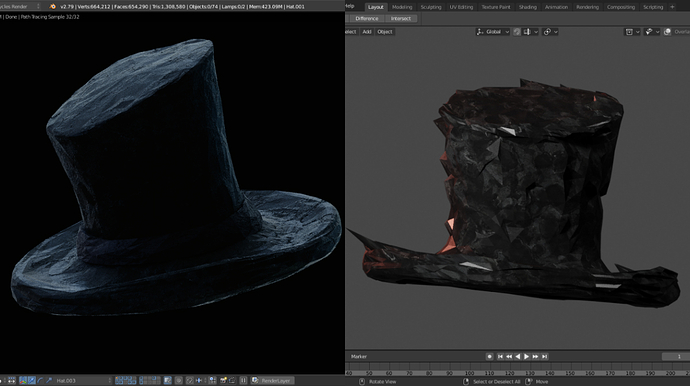This screenshot has height=386, width=690.
Task: Open the Object menu in 3D viewport
Action: click(x=385, y=32)
